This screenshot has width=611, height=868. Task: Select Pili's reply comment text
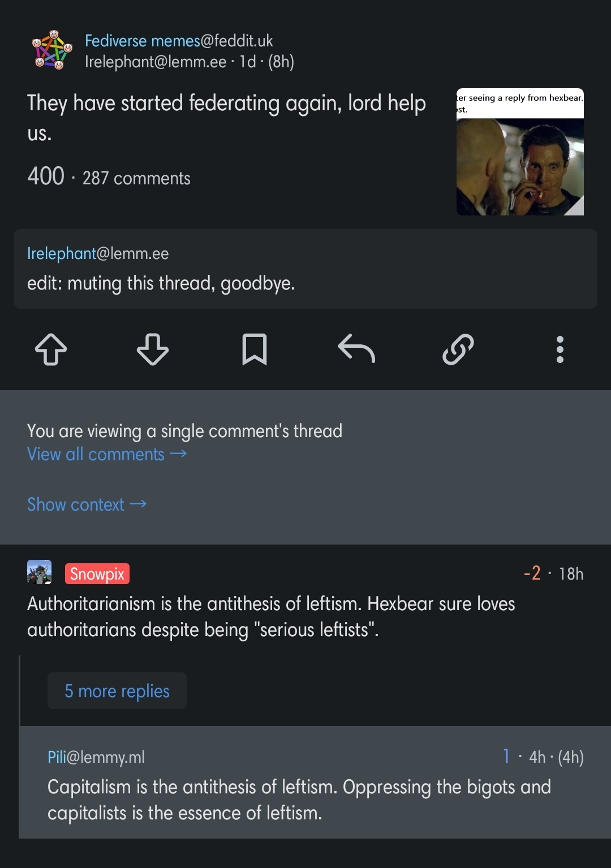[x=299, y=800]
